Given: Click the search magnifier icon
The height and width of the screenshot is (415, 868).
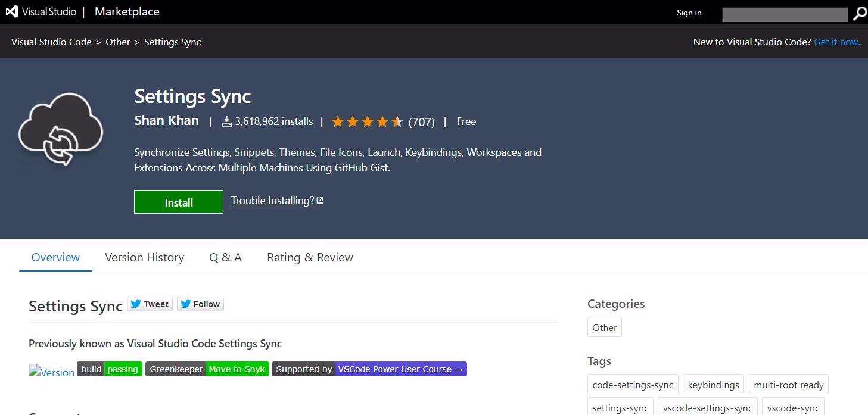Looking at the screenshot, I should tap(860, 14).
